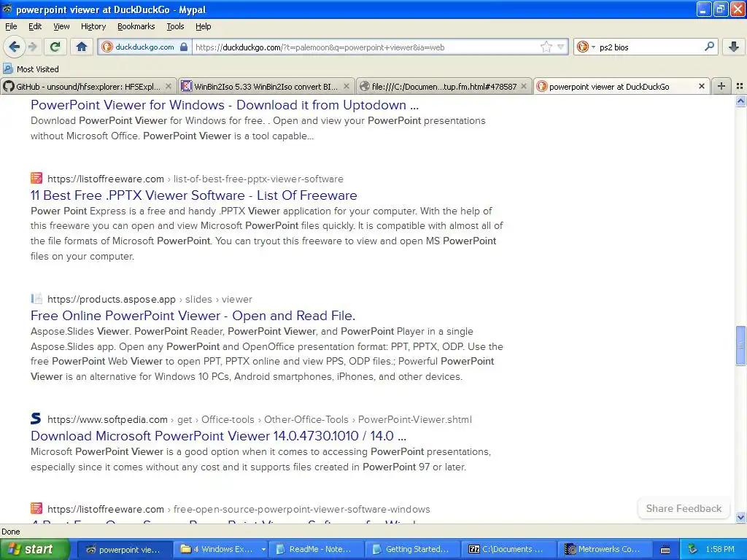
Task: Open Download Microsoft PowerPoint Viewer 14.0 result
Action: [x=218, y=436]
